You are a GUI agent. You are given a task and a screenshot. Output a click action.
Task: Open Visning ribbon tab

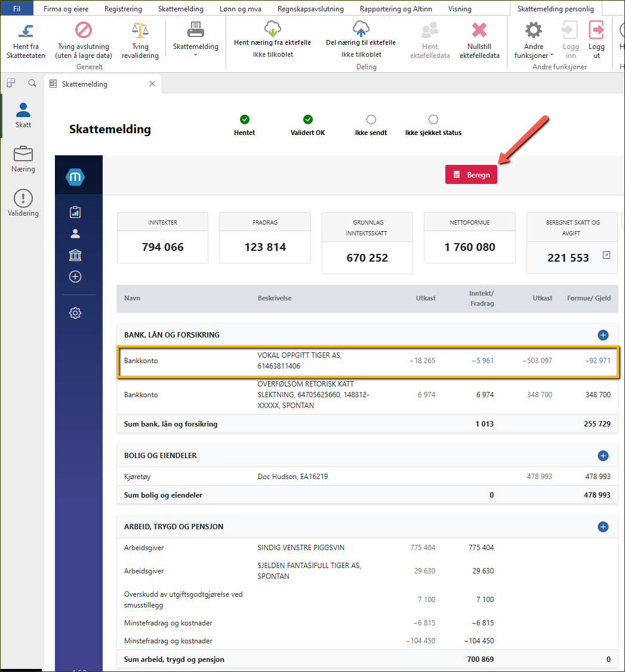pyautogui.click(x=460, y=8)
